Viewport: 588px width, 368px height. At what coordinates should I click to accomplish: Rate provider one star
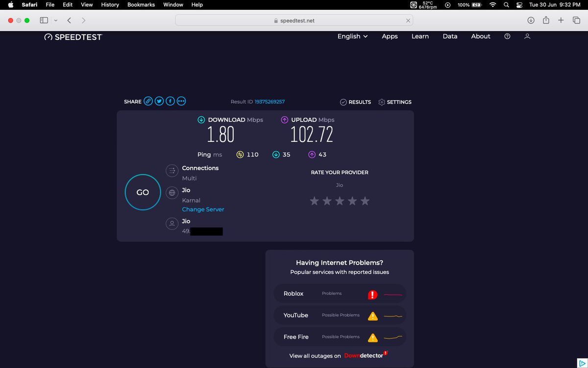314,201
